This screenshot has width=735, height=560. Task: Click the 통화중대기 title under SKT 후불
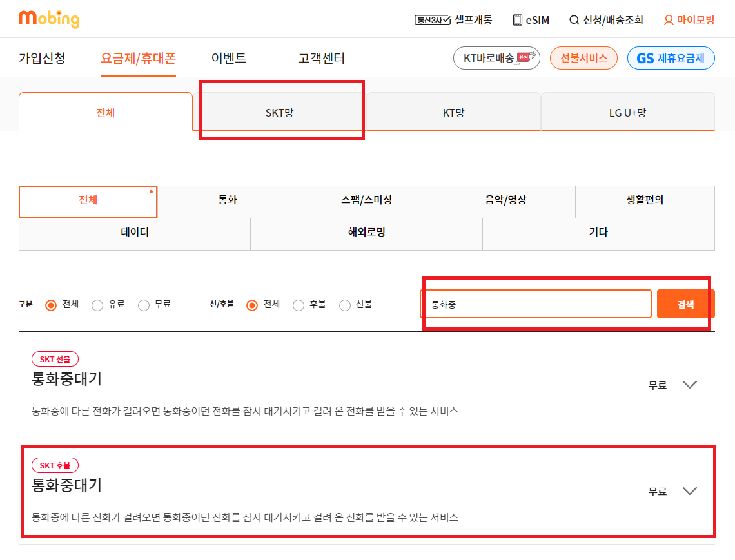[x=66, y=485]
